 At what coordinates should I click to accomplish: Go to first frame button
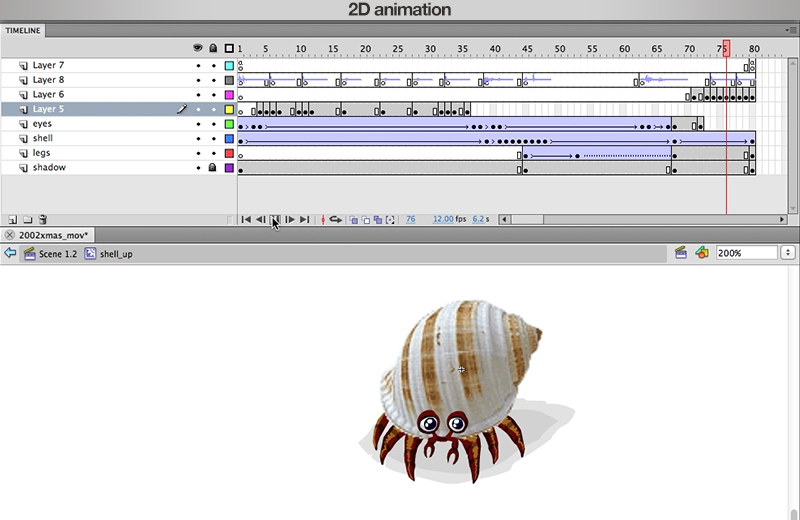pyautogui.click(x=246, y=219)
